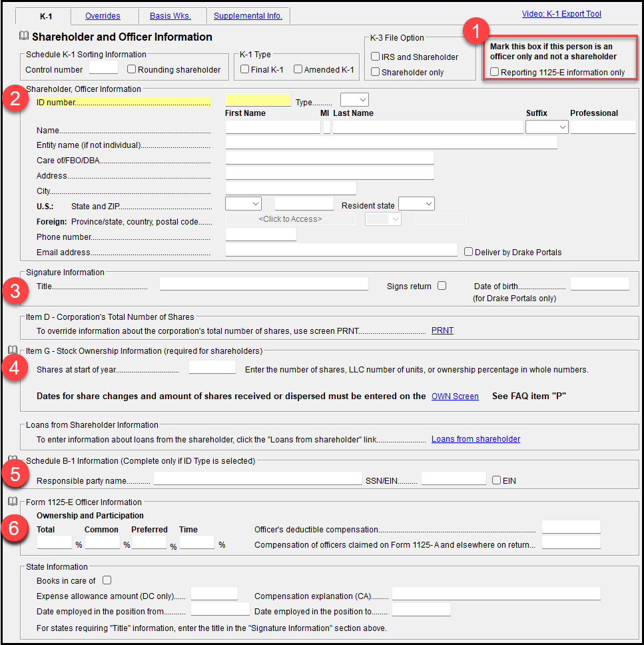Click the Control number field
This screenshot has width=644, height=645.
[x=104, y=67]
